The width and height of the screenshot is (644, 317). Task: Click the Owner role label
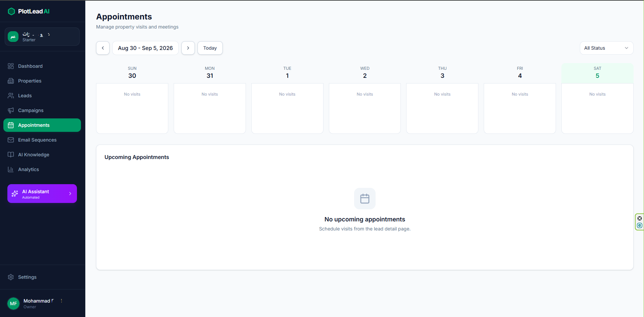[x=30, y=307]
